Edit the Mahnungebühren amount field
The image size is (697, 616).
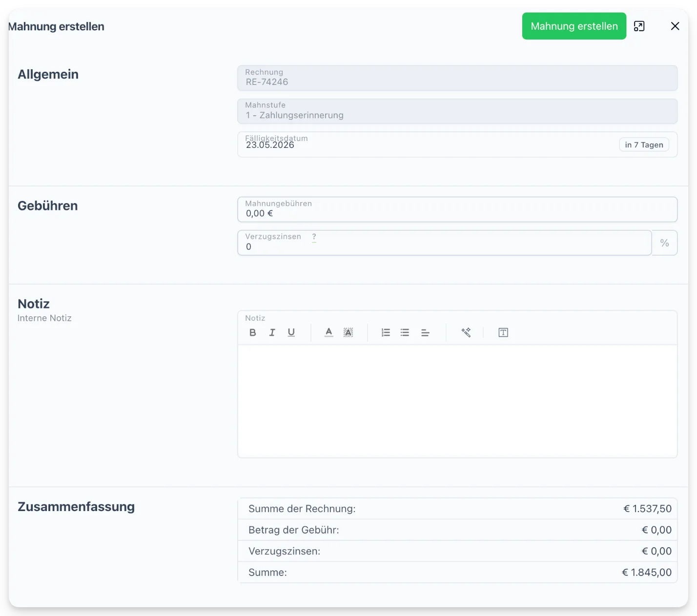[457, 209]
